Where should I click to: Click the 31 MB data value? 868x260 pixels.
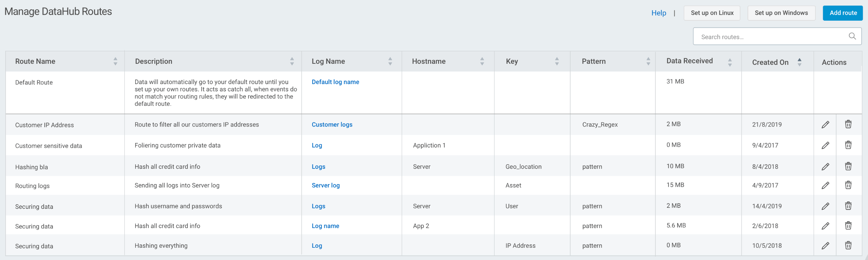675,82
